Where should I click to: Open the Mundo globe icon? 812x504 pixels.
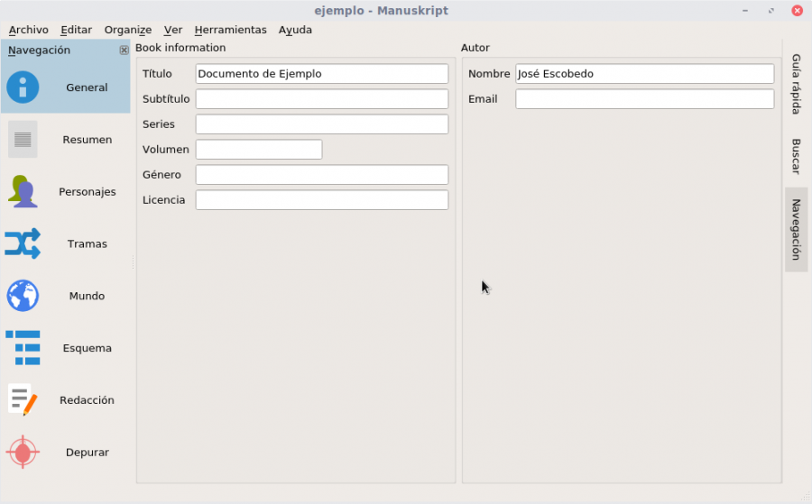point(23,296)
